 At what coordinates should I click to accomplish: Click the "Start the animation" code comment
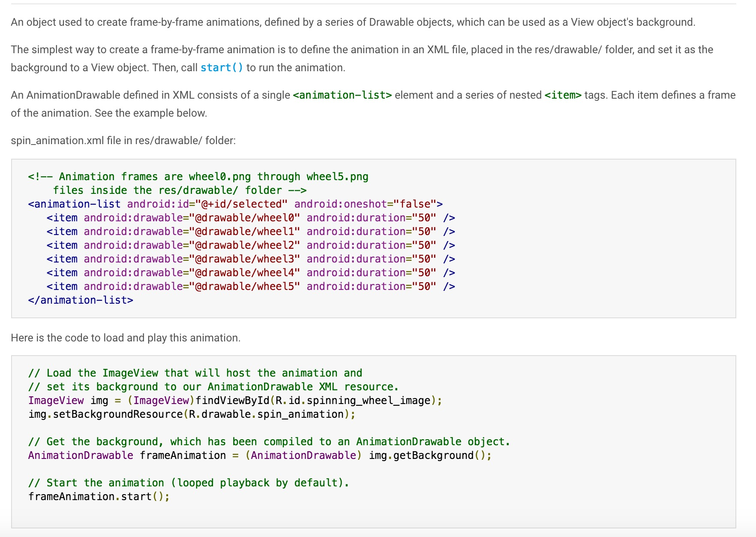[x=189, y=483]
